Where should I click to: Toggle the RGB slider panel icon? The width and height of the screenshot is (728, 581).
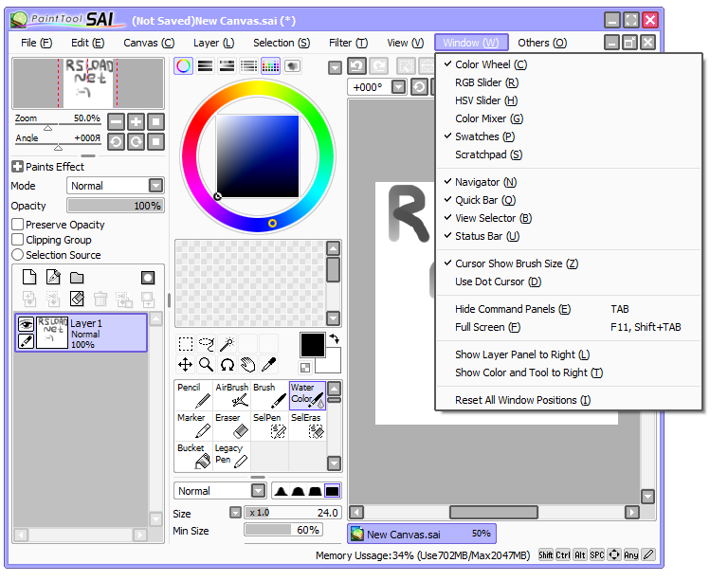[205, 66]
